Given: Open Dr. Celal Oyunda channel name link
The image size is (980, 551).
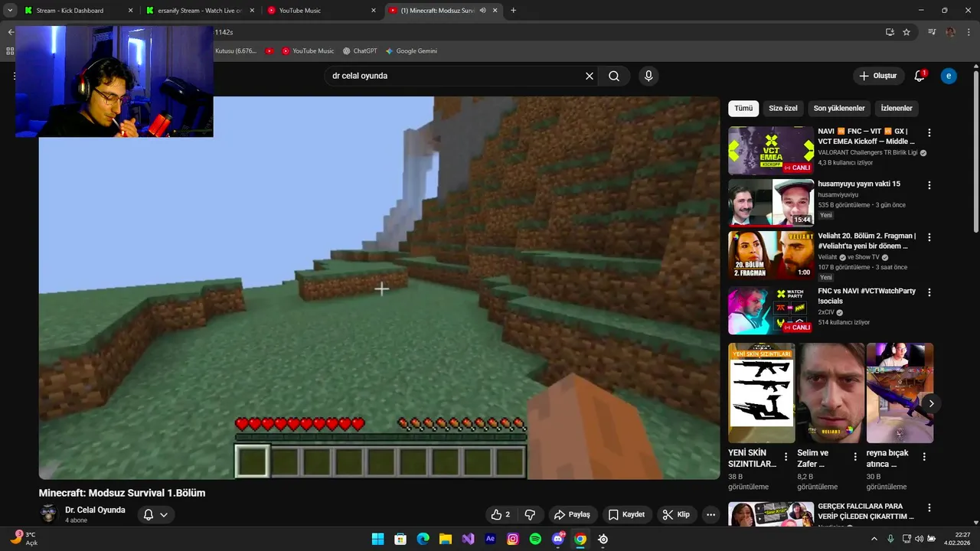Looking at the screenshot, I should 95,510.
